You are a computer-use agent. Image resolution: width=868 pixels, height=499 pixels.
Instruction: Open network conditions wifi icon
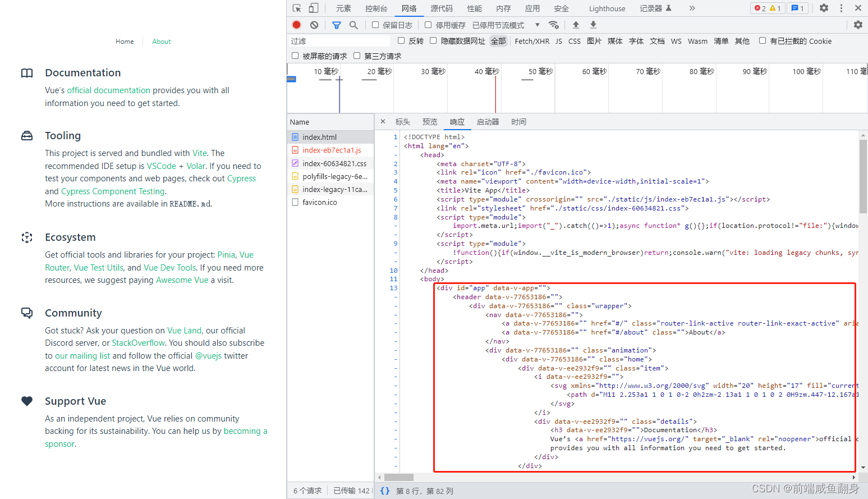click(x=554, y=25)
